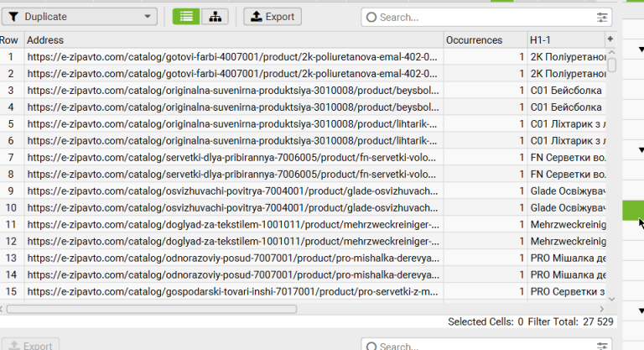Click H1 cell 'C01 Ліхтарик' in row 5

click(568, 124)
